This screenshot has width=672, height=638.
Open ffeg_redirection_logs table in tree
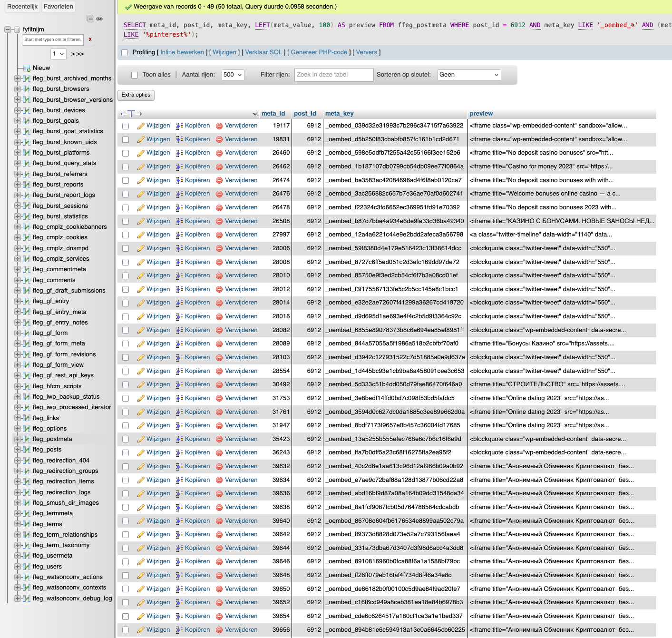tap(62, 492)
